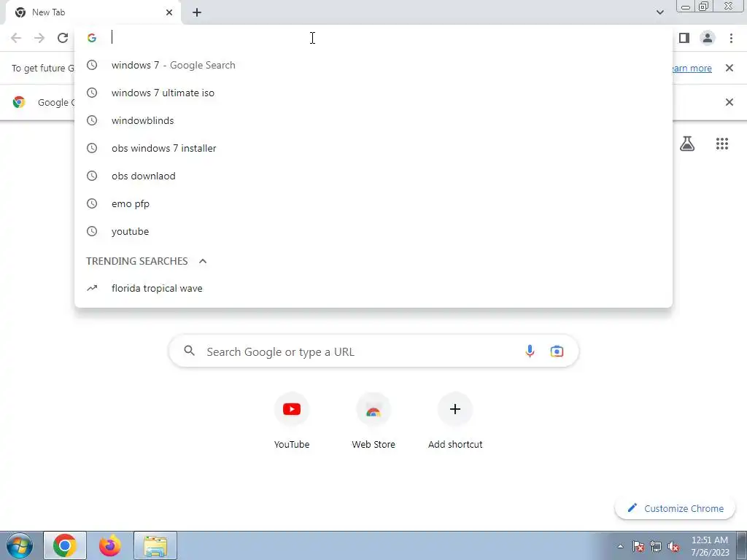Select 'obs downlaod' history suggestion

click(373, 176)
